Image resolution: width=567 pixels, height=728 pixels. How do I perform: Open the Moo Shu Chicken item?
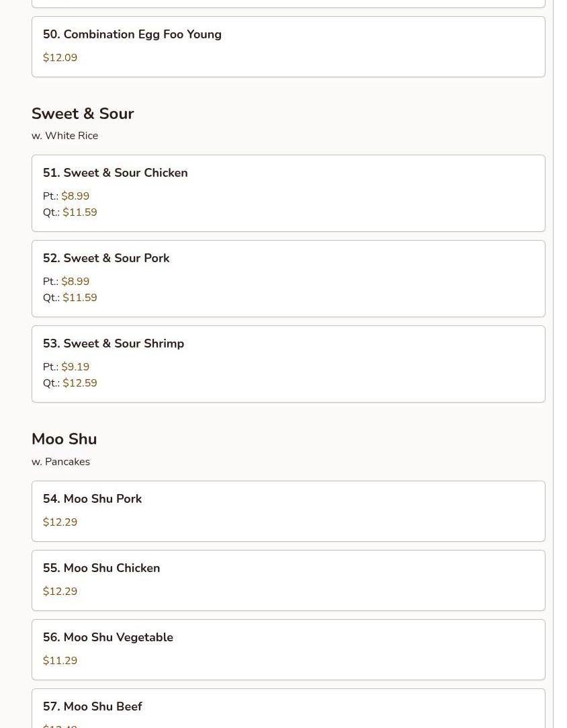tap(288, 580)
